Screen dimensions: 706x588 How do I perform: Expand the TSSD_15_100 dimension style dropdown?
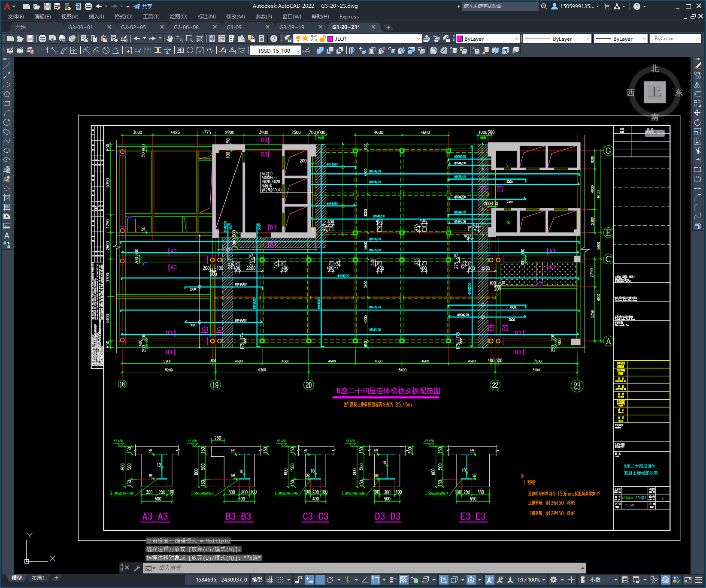pyautogui.click(x=298, y=51)
